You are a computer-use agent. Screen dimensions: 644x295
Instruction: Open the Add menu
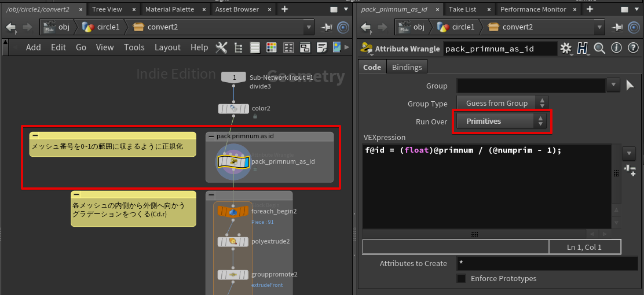33,47
